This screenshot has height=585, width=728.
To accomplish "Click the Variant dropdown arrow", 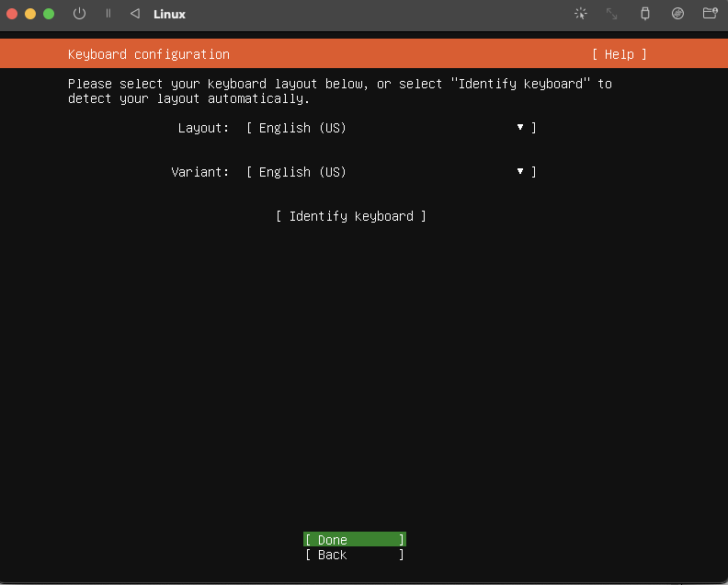I will tap(520, 171).
